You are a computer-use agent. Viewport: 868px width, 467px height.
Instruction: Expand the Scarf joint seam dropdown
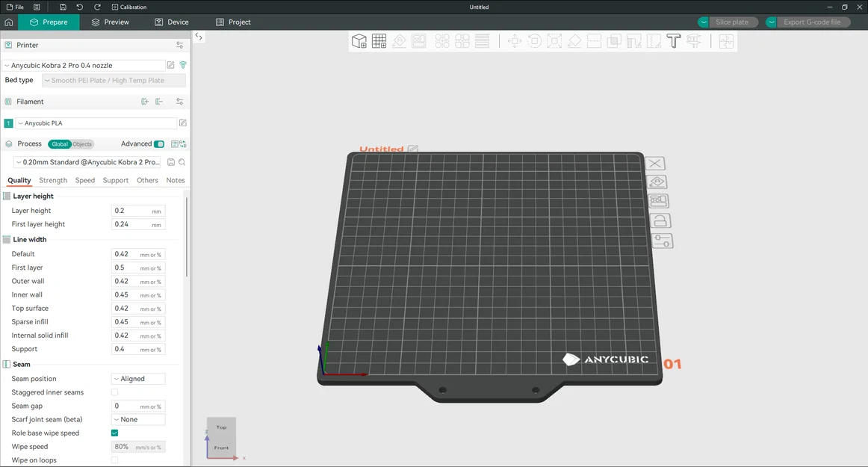click(138, 420)
